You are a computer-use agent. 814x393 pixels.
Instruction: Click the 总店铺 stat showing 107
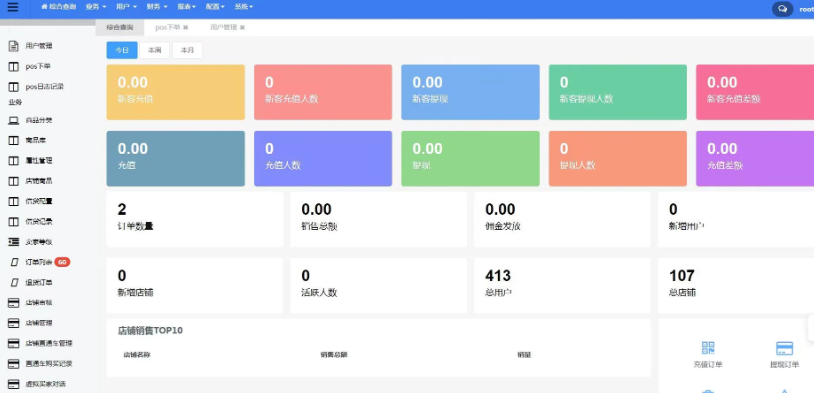(x=736, y=286)
